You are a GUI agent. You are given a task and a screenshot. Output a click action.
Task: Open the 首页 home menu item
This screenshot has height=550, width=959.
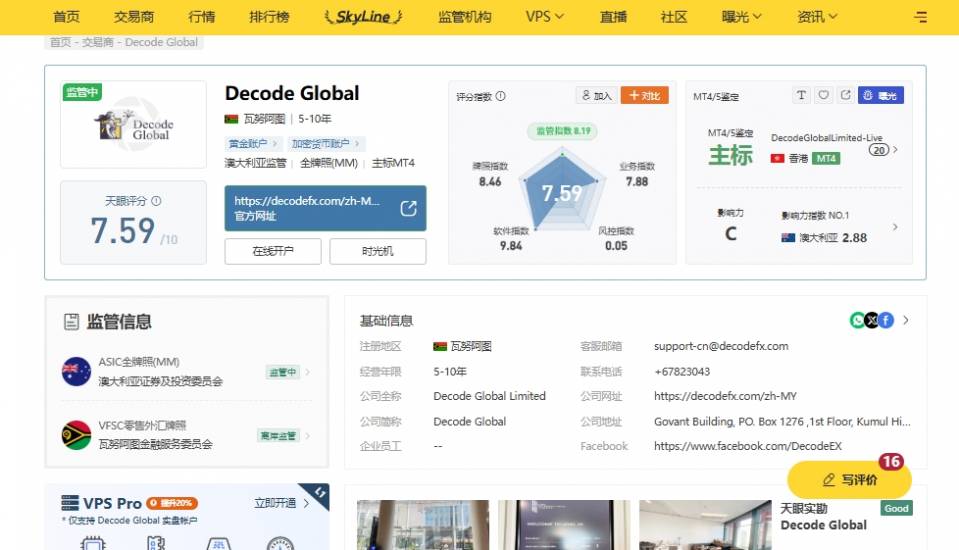[x=66, y=17]
